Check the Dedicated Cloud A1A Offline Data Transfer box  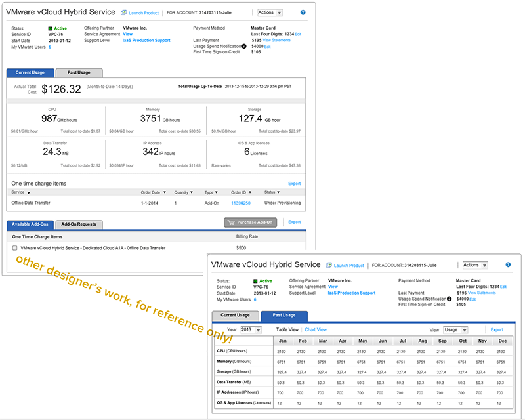point(14,248)
